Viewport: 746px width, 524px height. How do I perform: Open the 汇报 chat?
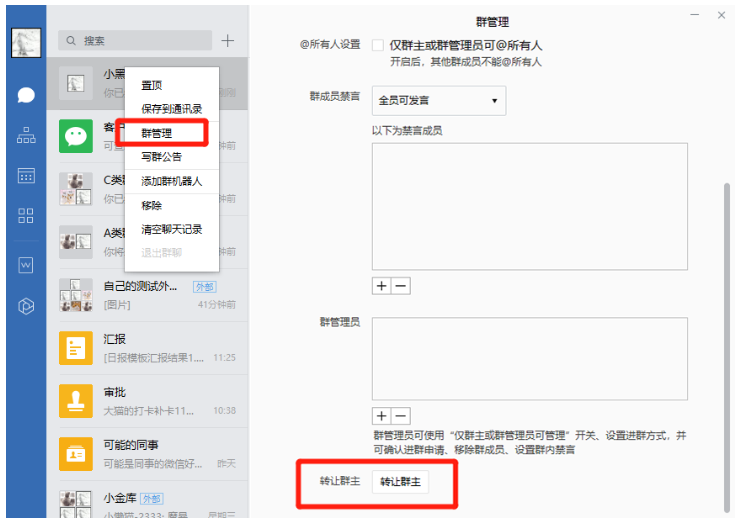[147, 348]
